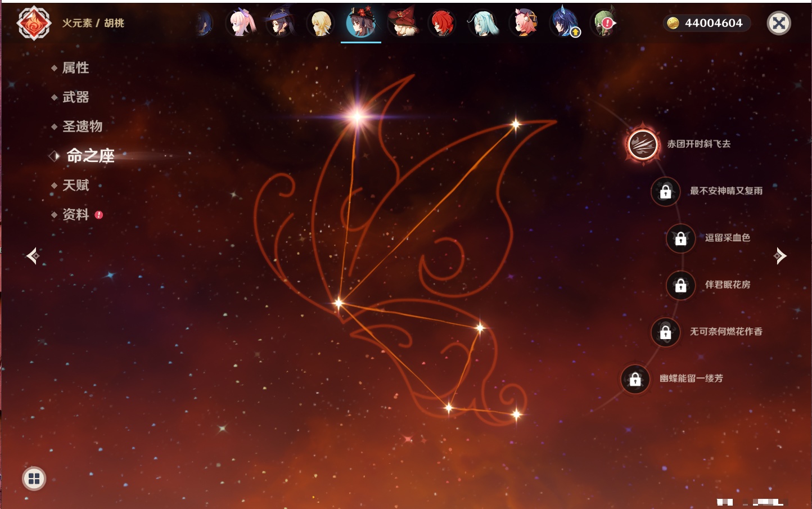Click the Mora coin icon

click(673, 23)
